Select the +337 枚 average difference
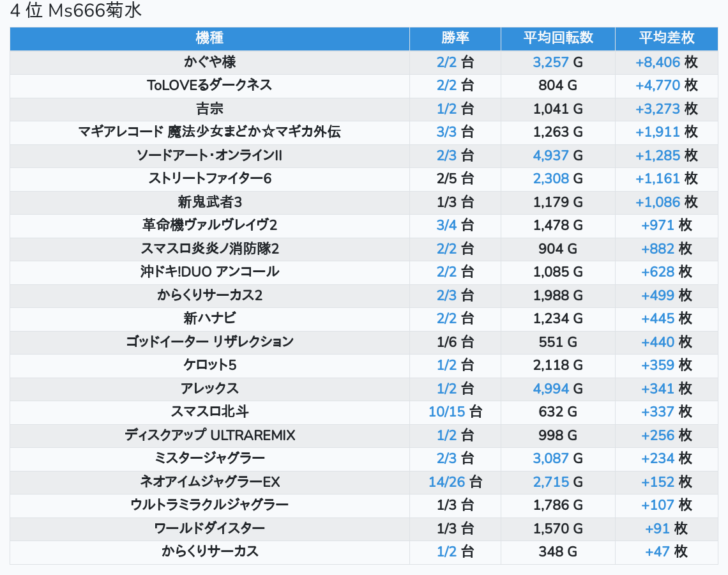The height and width of the screenshot is (575, 728). (x=666, y=412)
